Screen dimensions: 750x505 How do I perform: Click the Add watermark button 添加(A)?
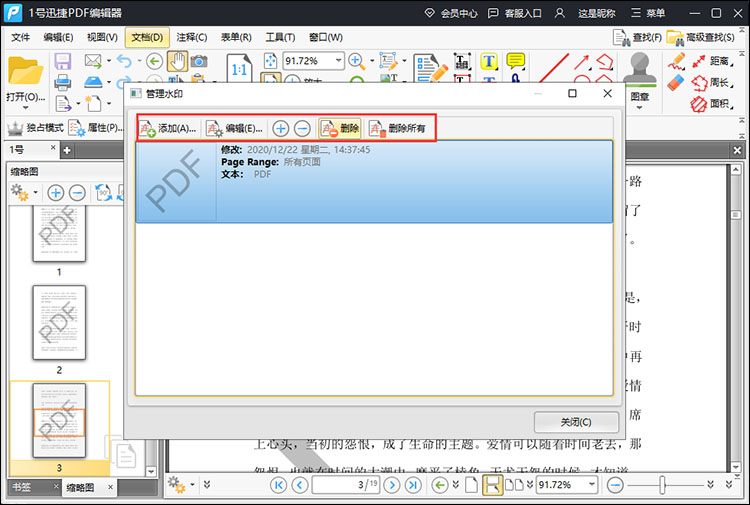[x=168, y=128]
